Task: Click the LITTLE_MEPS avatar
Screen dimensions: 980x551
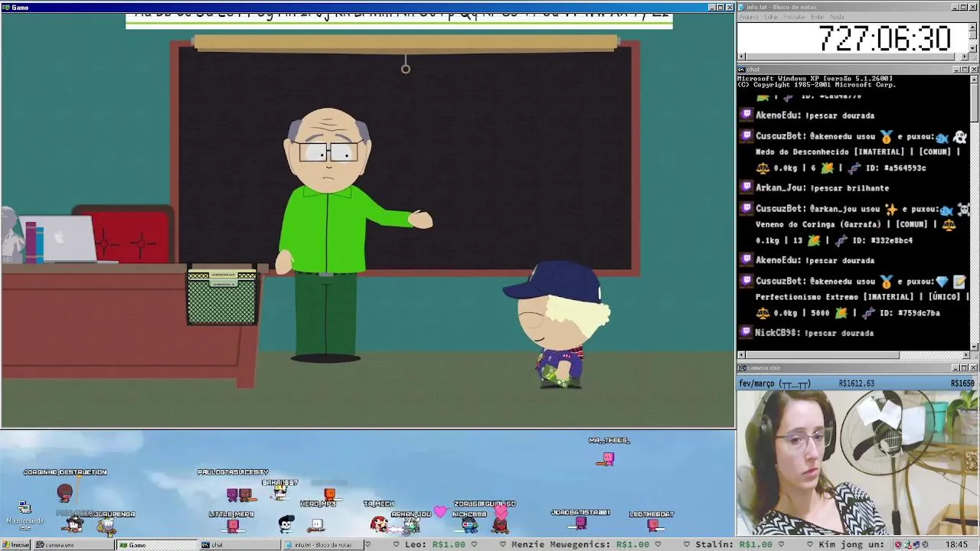Action: coord(233,526)
